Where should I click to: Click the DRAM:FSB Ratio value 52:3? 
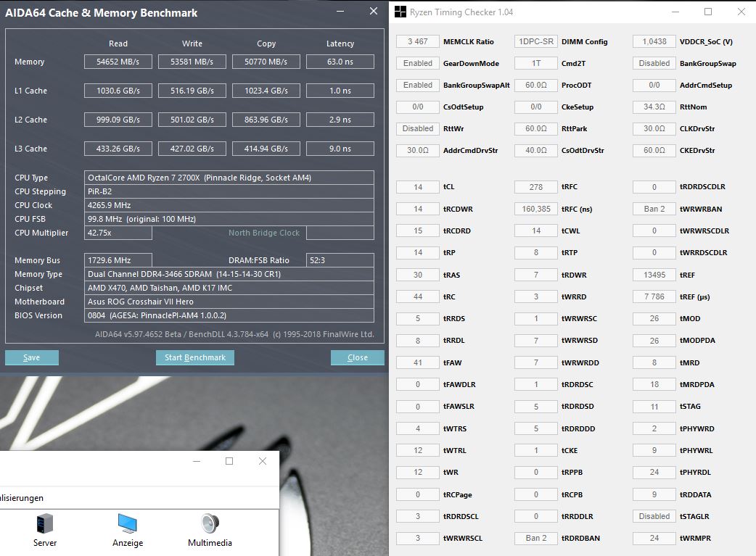click(x=340, y=260)
